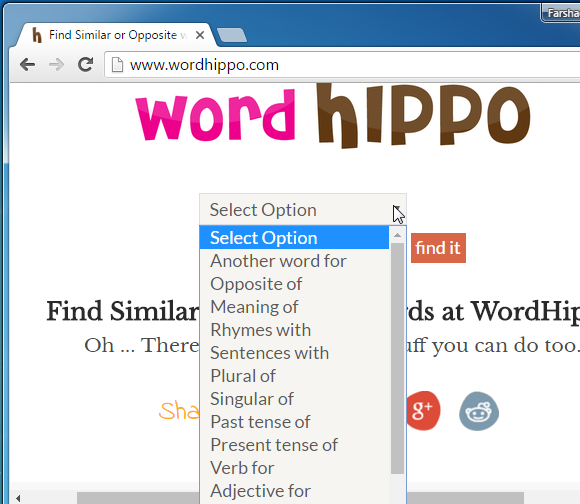Choose highlighted Select Option list entry
The image size is (580, 504).
click(294, 237)
